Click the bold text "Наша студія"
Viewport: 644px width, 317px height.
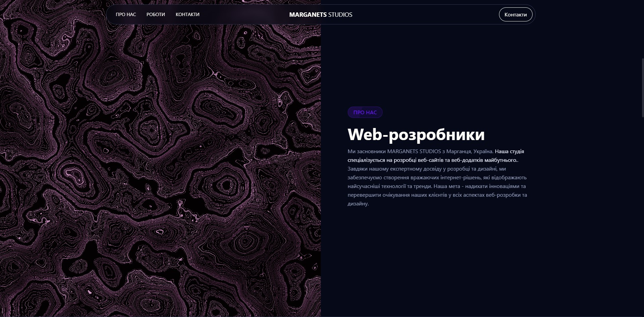[509, 151]
